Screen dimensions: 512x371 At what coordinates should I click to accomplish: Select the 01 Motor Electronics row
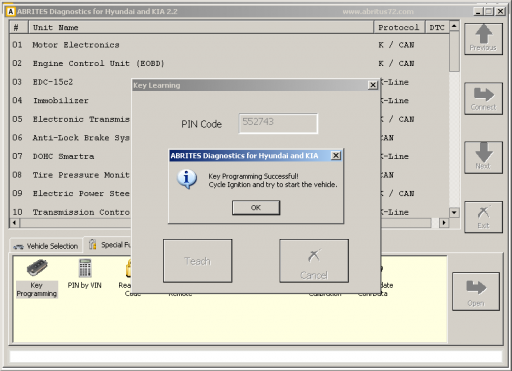point(229,45)
